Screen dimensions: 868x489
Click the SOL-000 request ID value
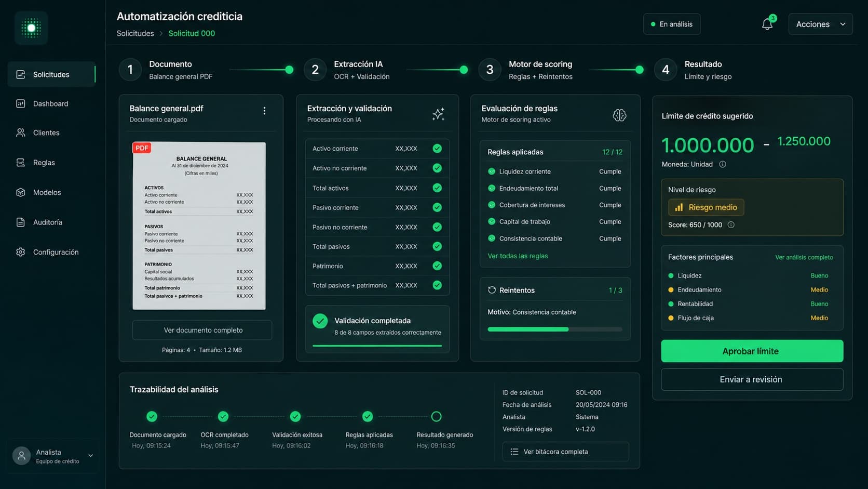(x=588, y=393)
